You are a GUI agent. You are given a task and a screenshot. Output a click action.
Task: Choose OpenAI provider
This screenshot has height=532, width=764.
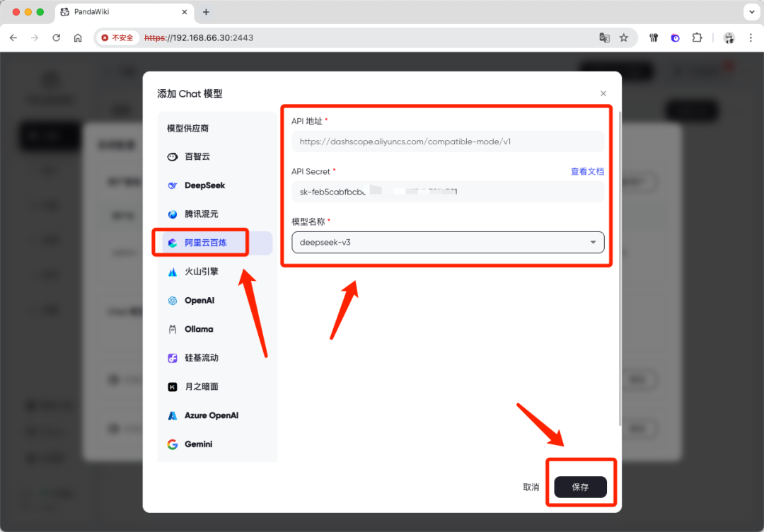click(x=217, y=300)
